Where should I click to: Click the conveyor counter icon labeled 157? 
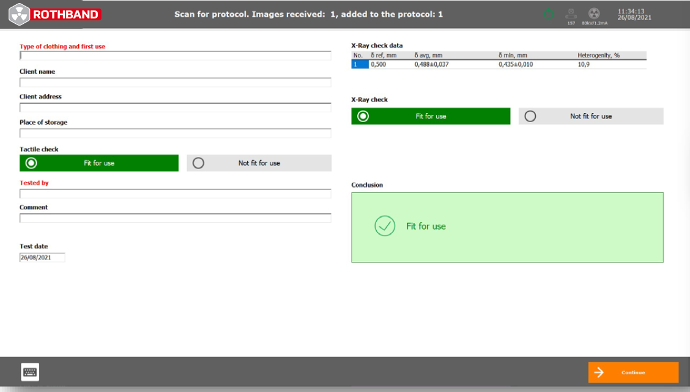(x=571, y=17)
